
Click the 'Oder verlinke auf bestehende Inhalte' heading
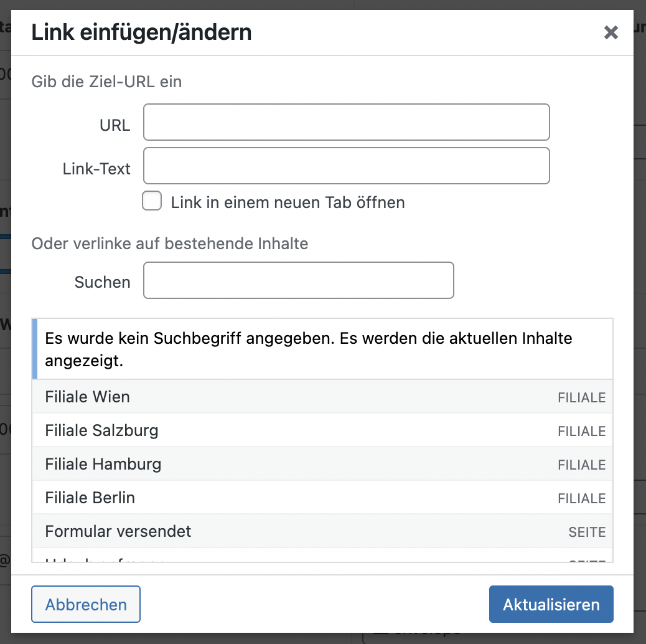[170, 243]
